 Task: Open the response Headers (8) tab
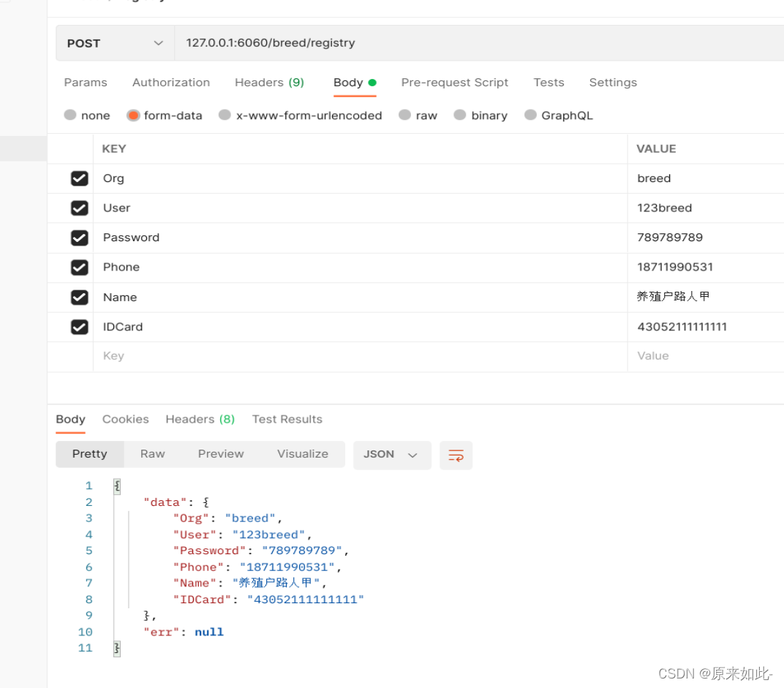coord(200,419)
